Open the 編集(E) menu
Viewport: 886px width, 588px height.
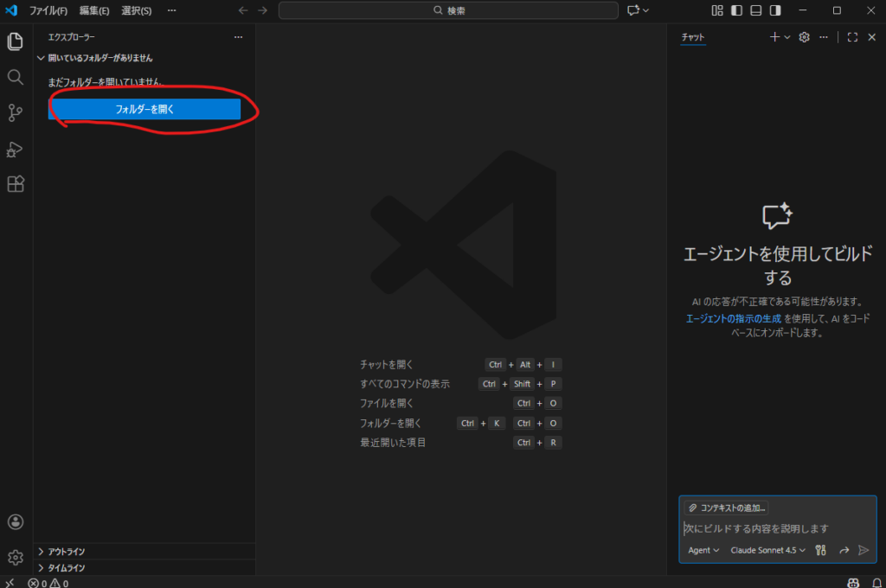(x=94, y=10)
